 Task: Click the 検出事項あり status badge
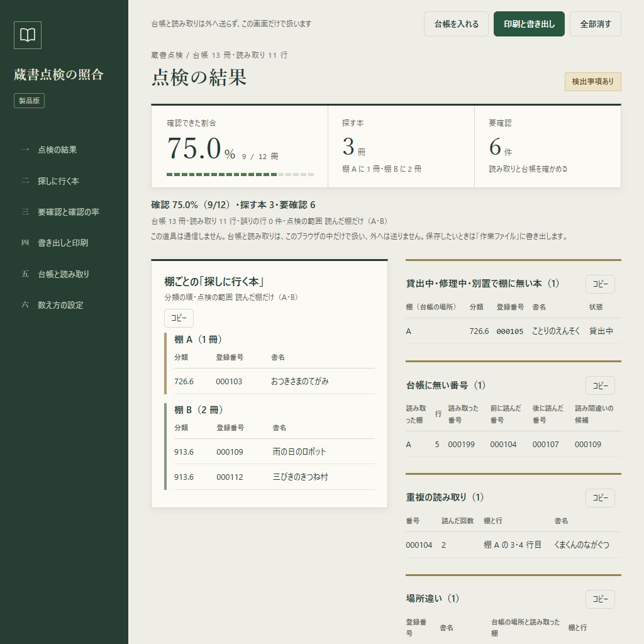tap(592, 82)
